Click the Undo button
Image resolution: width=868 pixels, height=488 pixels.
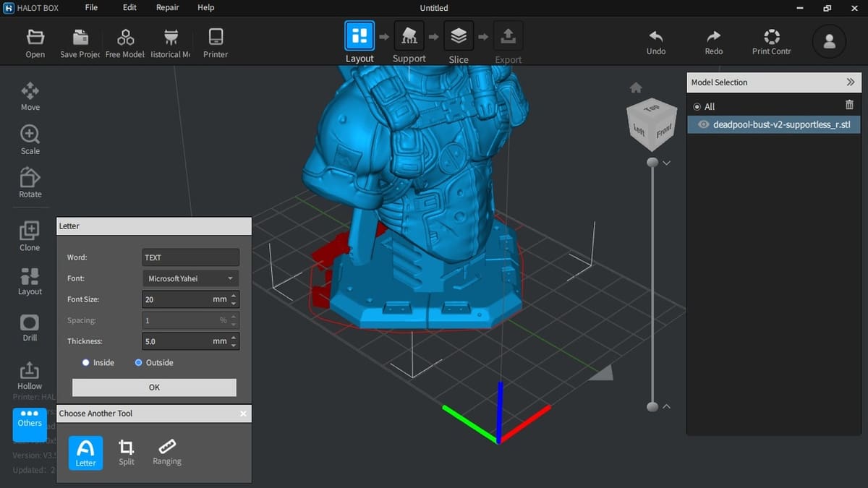click(x=656, y=42)
